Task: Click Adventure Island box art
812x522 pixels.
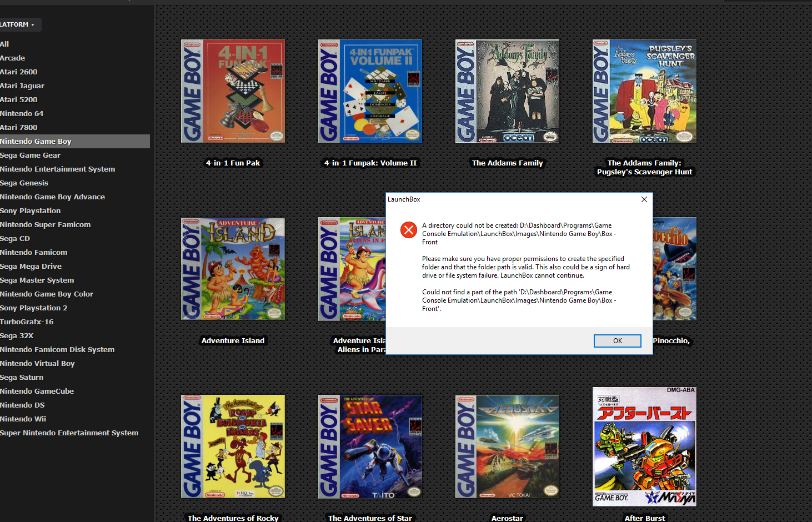Action: click(x=233, y=269)
